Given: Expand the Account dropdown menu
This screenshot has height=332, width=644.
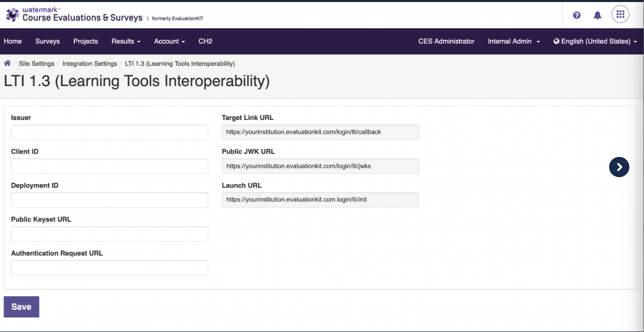Looking at the screenshot, I should click(x=169, y=41).
